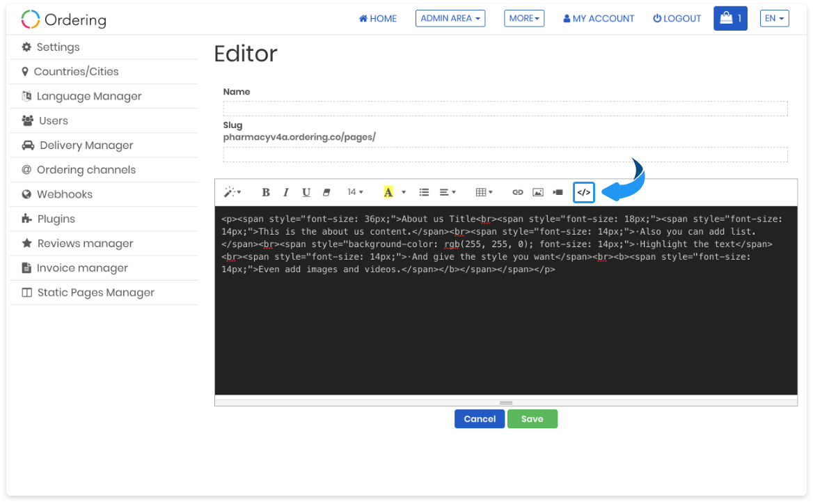This screenshot has height=504, width=813.
Task: Click the Logout link
Action: pos(677,19)
